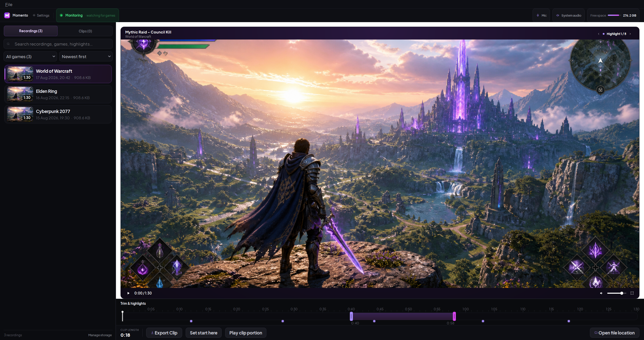Screen dimensions: 644x340
Task: Jump to the highlight marker near 0:44
Action: [374, 321]
